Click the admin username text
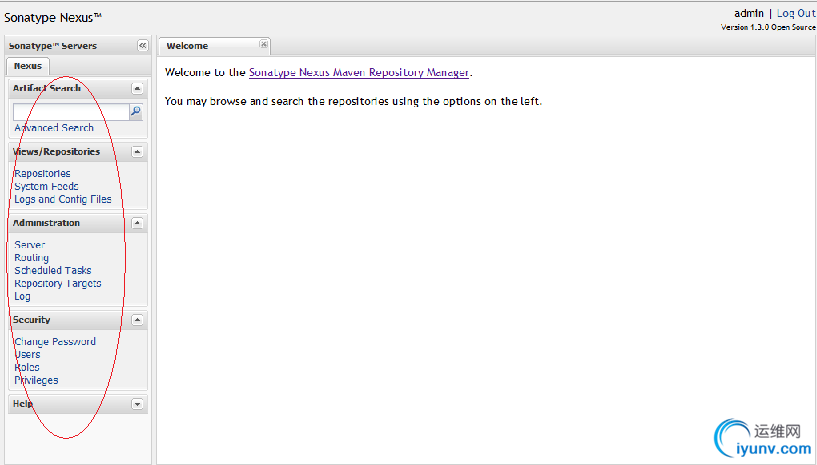817x465 pixels. tap(749, 14)
